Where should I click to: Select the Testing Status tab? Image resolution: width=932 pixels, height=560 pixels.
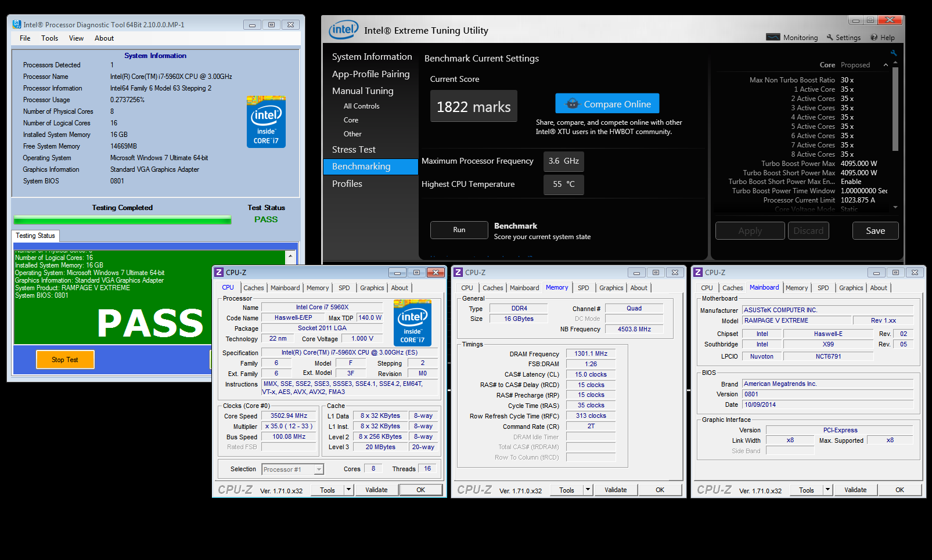[x=35, y=236]
